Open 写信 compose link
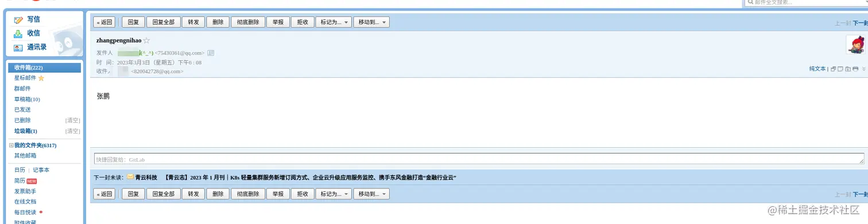This screenshot has height=224, width=868. click(x=33, y=19)
